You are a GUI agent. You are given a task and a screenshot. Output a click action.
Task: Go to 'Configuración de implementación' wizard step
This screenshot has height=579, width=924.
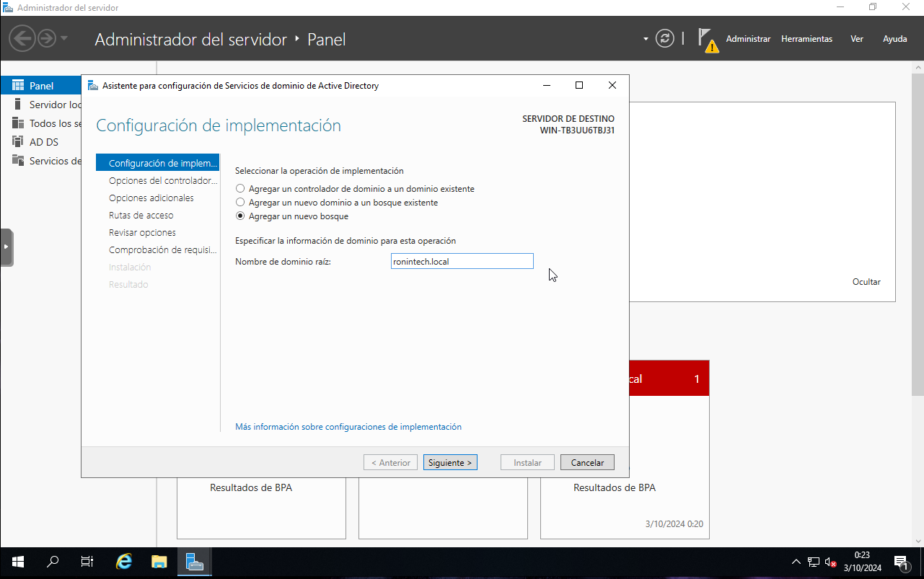[157, 163]
